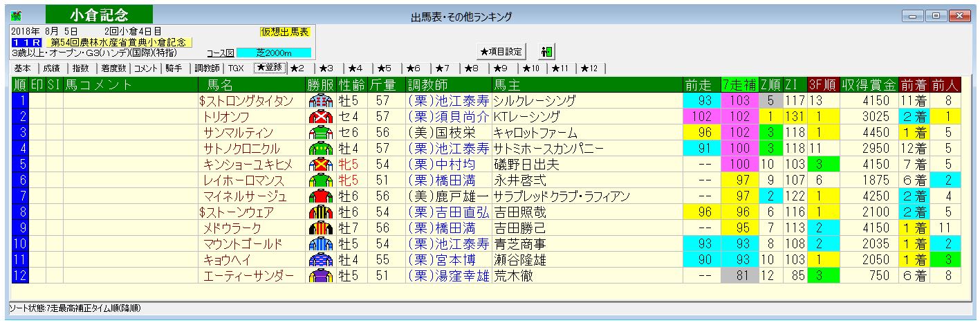Click the 収得賞金 column header
The height and width of the screenshot is (325, 980).
tap(869, 84)
